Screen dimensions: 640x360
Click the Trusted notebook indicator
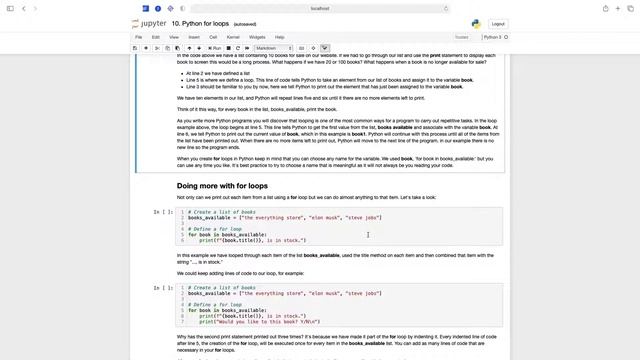(x=462, y=37)
